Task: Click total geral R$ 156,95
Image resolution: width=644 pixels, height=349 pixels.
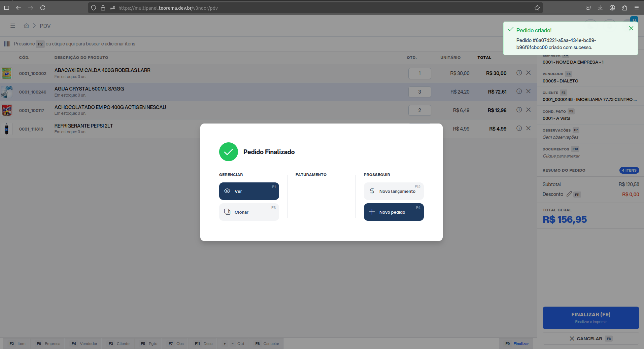Action: coord(565,219)
